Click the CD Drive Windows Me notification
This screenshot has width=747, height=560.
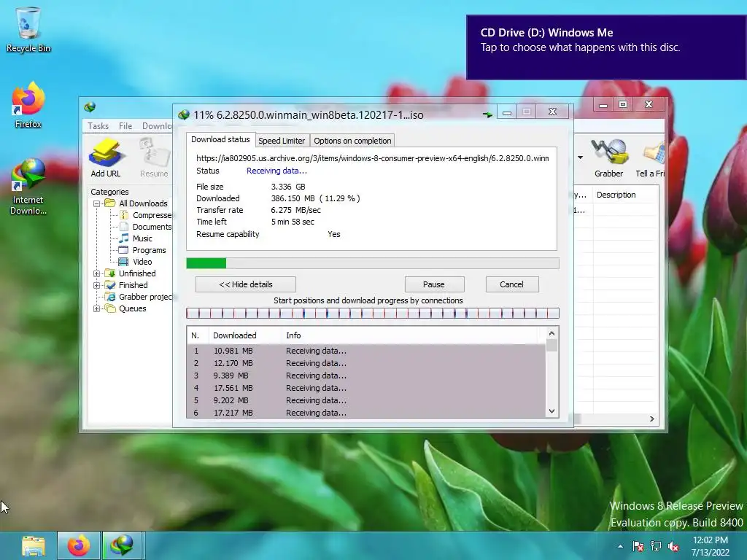pyautogui.click(x=606, y=47)
